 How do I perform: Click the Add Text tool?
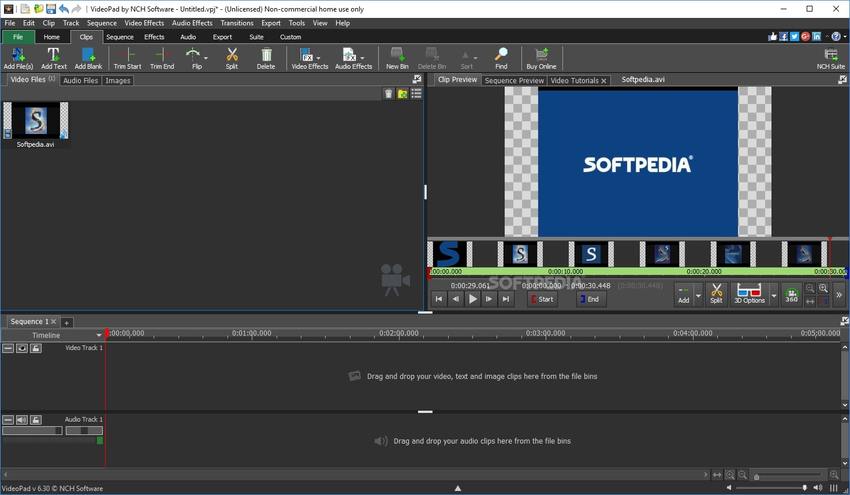(x=54, y=58)
